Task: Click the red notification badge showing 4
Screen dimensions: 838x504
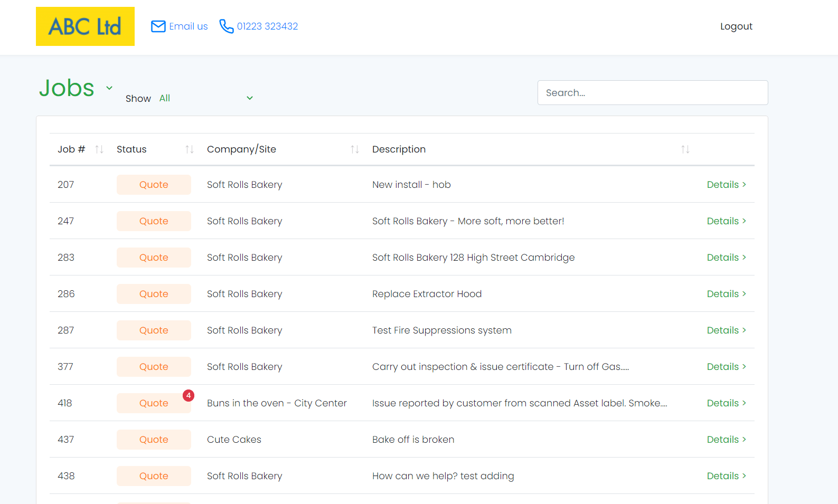Action: 189,395
